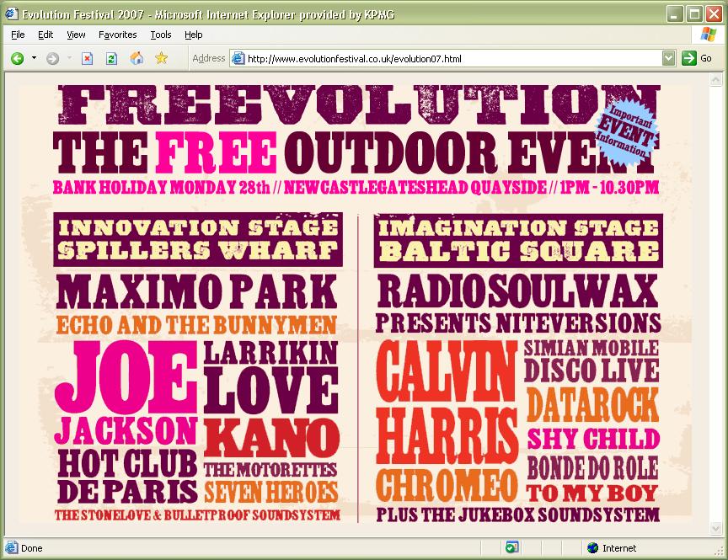
Task: Click the Maximo Park headline text
Action: pos(197,291)
